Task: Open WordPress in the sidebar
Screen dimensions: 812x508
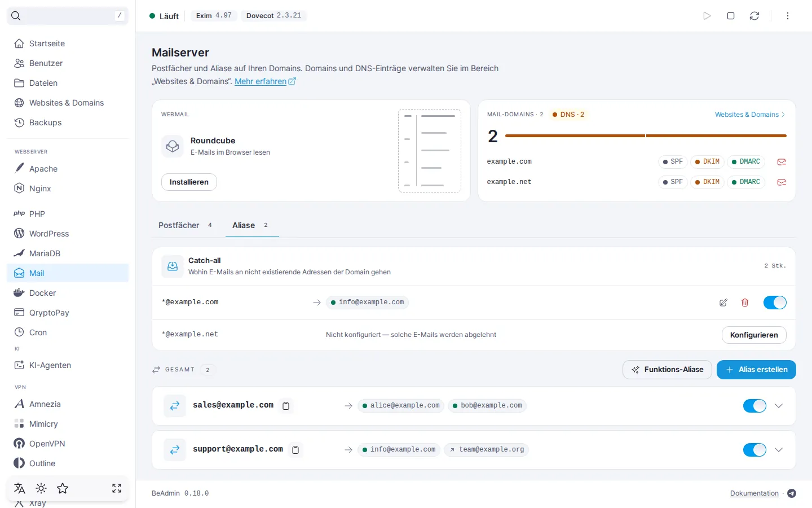Action: [x=68, y=234]
